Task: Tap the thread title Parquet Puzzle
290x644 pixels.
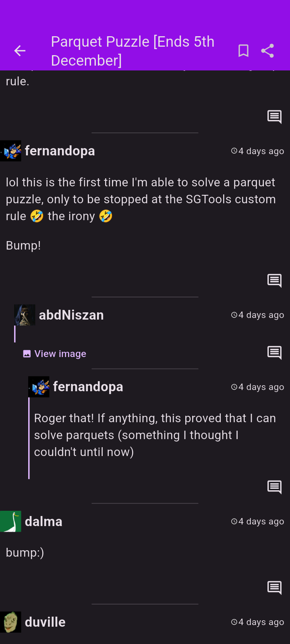Action: pyautogui.click(x=133, y=51)
